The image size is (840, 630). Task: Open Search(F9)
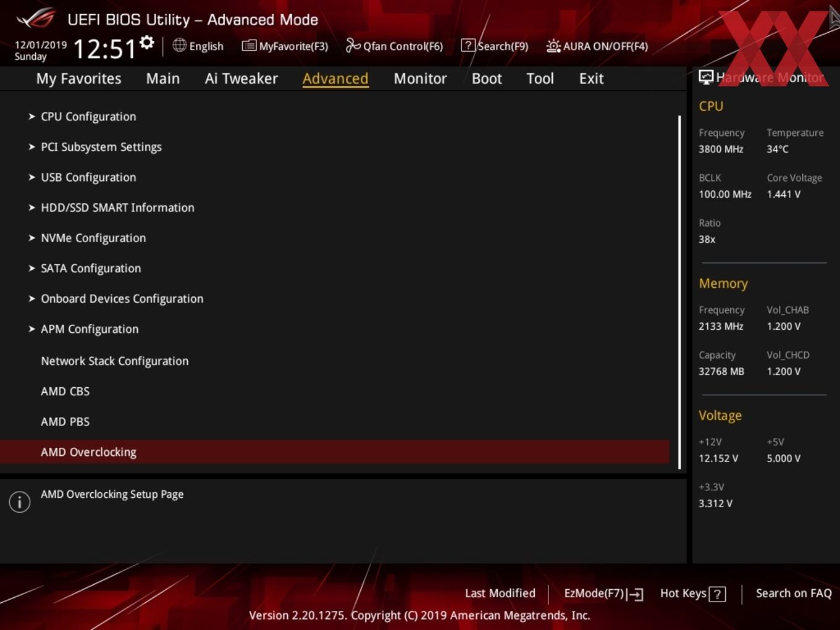(x=503, y=46)
